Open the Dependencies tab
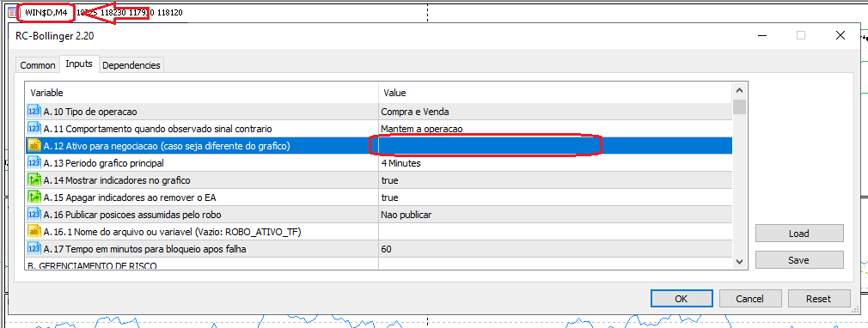Screen dimensions: 868x328 pyautogui.click(x=131, y=65)
